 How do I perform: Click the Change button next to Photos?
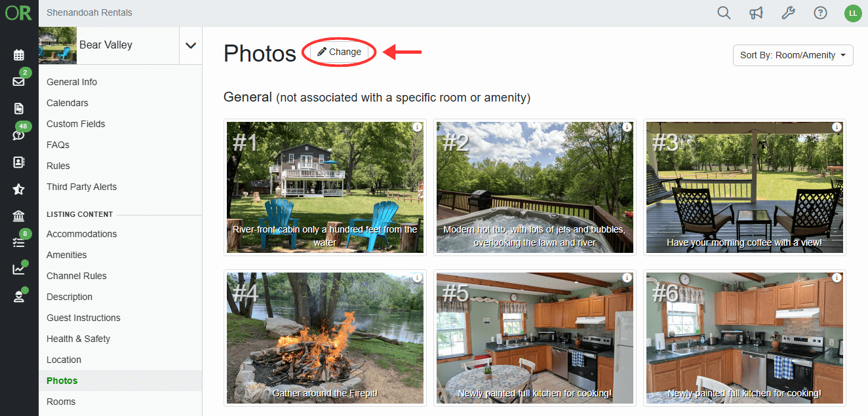[339, 52]
